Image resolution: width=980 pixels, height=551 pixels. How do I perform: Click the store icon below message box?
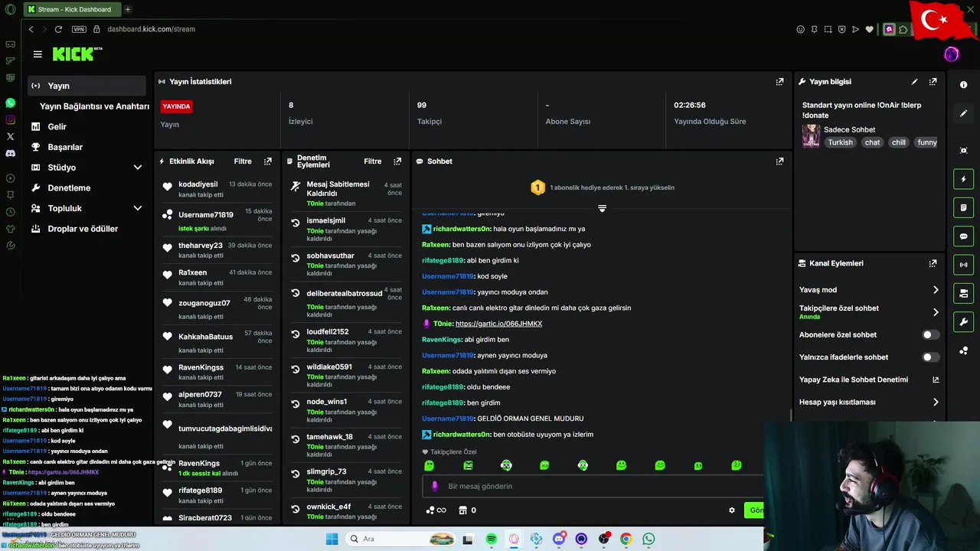462,510
